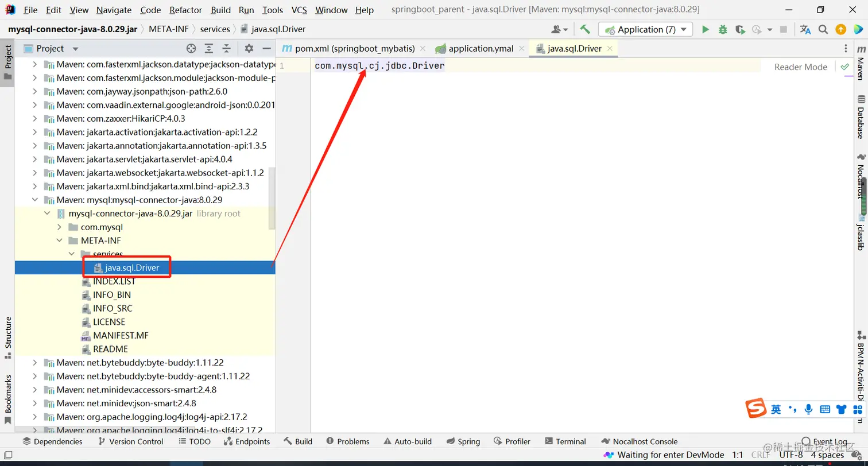Image resolution: width=868 pixels, height=466 pixels.
Task: Click the com.mysql.cj.jdbc.Driver code line
Action: click(x=379, y=66)
